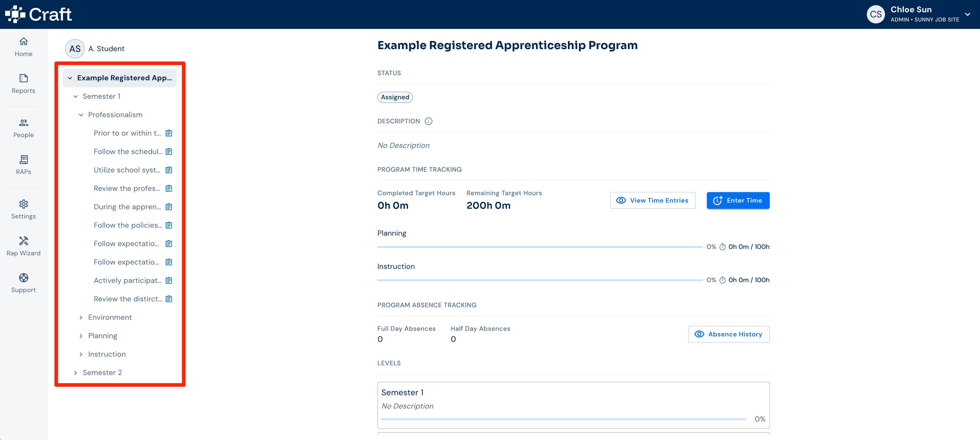Click the View Time Entries button
The width and height of the screenshot is (980, 440).
click(x=652, y=201)
